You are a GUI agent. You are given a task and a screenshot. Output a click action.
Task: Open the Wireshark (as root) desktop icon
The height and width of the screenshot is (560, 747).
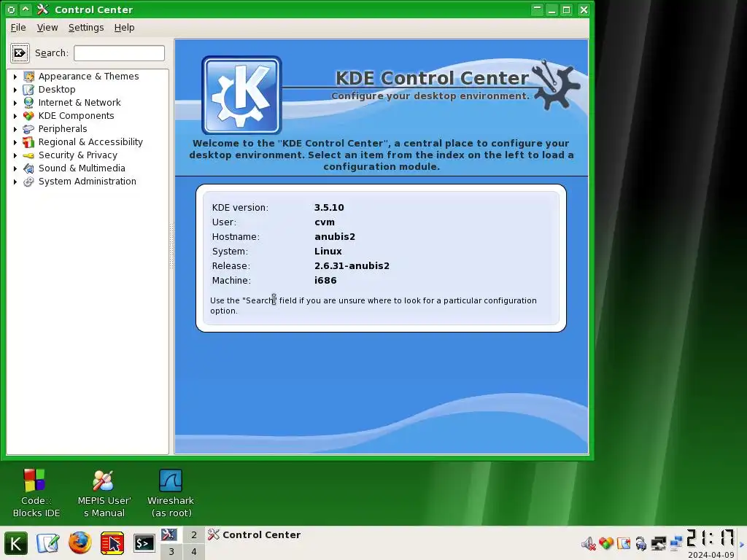coord(171,480)
